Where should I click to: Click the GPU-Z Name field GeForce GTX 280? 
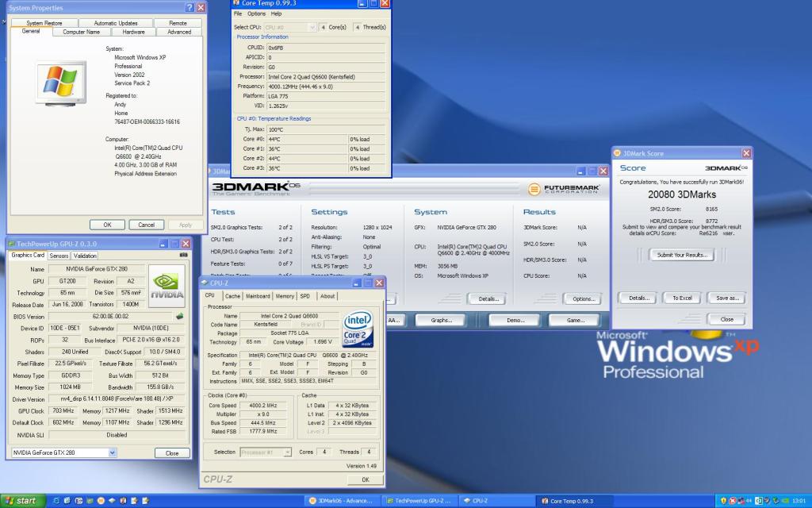point(97,268)
